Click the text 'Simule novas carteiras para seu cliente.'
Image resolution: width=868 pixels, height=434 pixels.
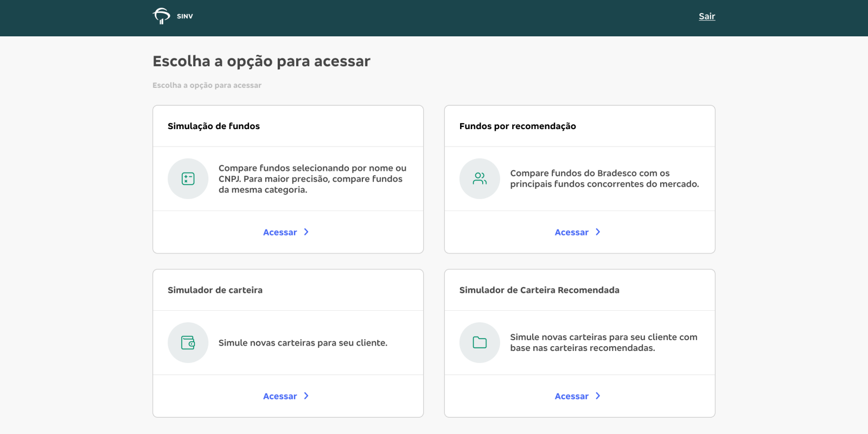tap(303, 343)
